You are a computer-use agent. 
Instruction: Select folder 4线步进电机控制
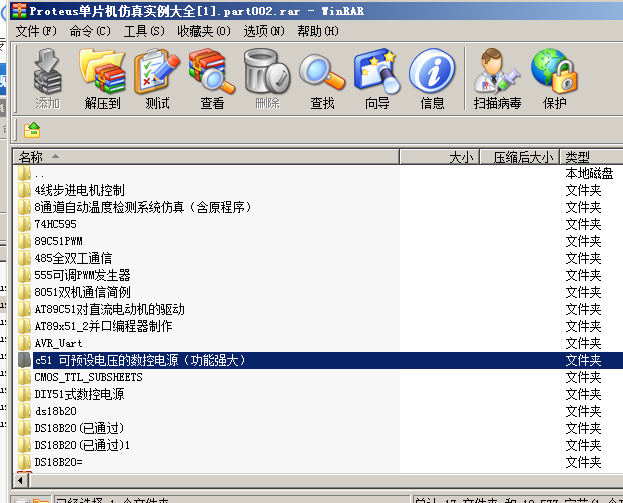79,190
